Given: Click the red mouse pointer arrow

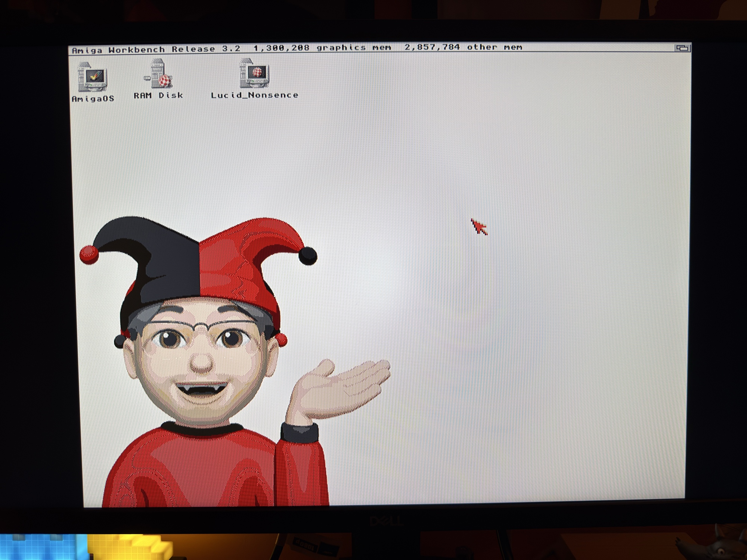Looking at the screenshot, I should click(478, 226).
